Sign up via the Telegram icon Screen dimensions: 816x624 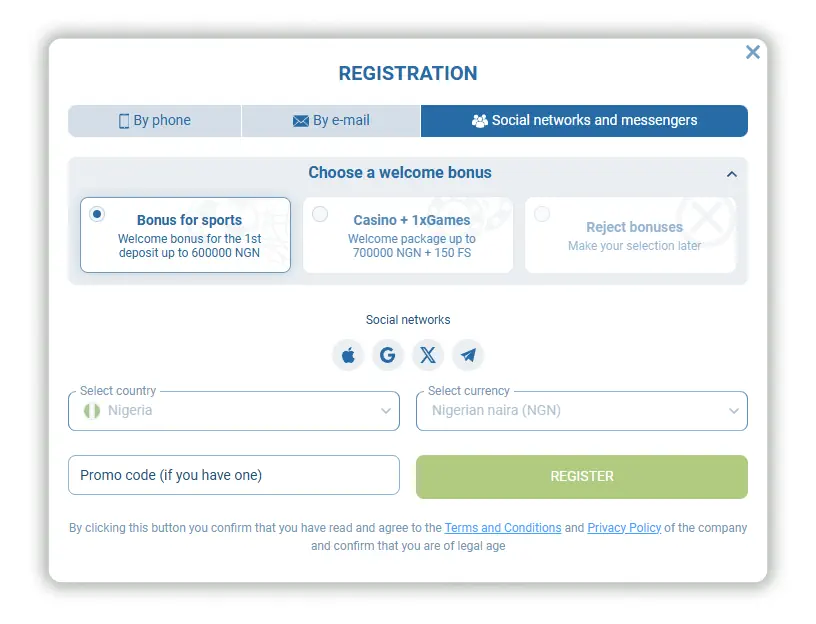point(468,355)
